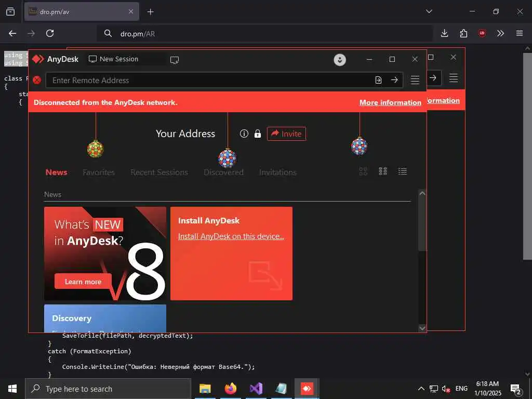This screenshot has height=399, width=532.
Task: Open browser application hamburger menu
Action: click(520, 33)
